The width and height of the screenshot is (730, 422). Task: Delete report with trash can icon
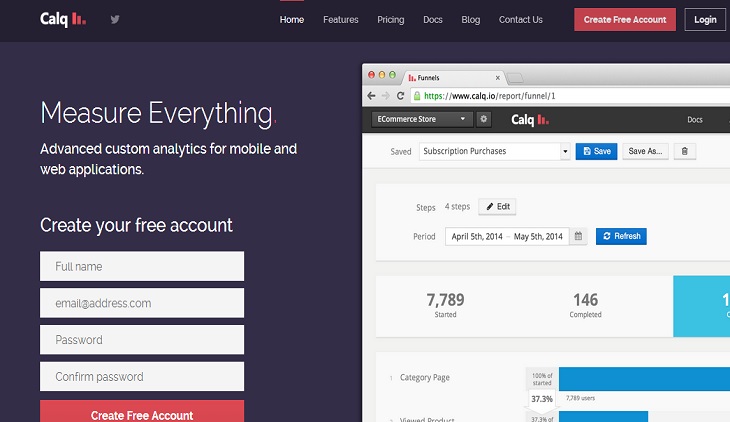pos(684,151)
